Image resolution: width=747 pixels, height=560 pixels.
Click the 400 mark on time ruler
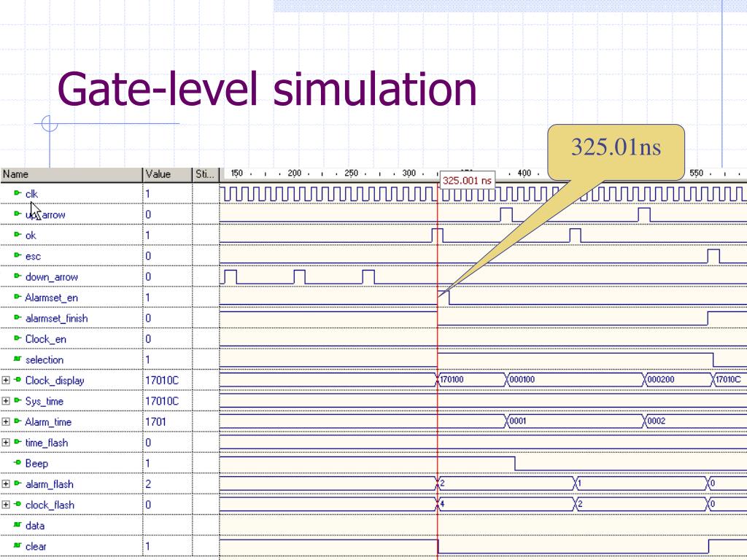(524, 174)
